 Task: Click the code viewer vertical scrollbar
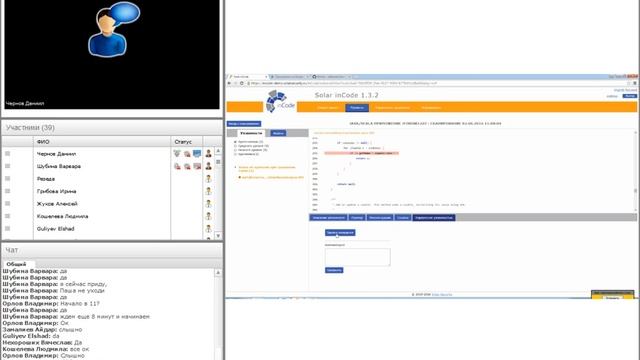pos(635,171)
